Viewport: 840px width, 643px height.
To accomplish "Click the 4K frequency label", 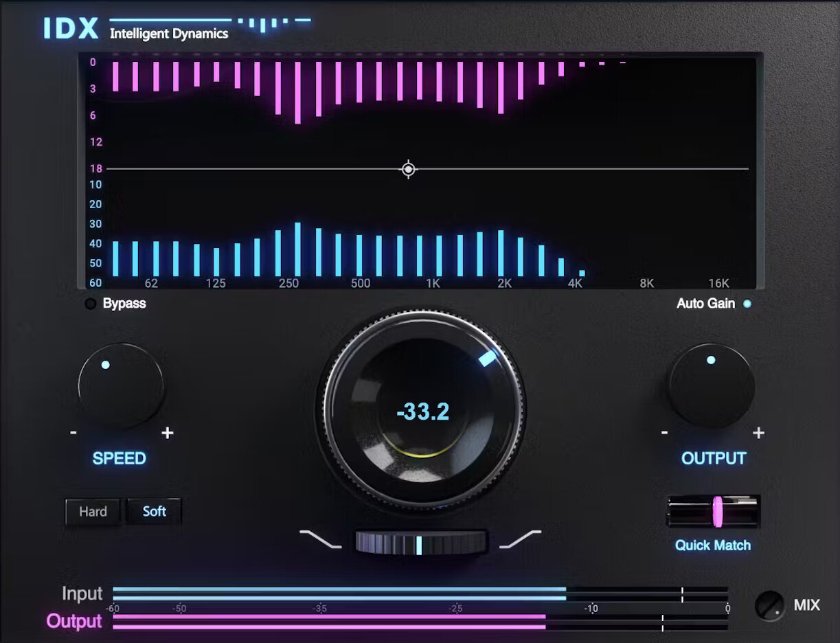I will pos(576,283).
